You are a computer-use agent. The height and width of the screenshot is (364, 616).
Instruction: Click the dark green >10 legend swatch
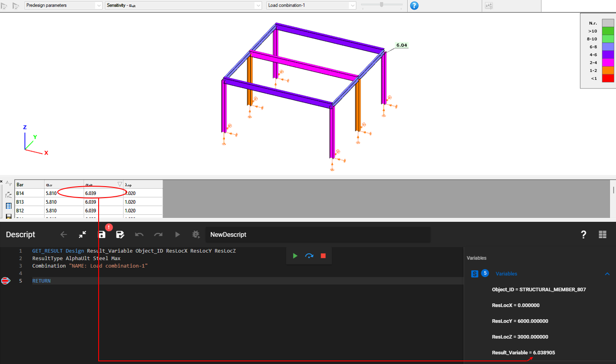pyautogui.click(x=608, y=31)
